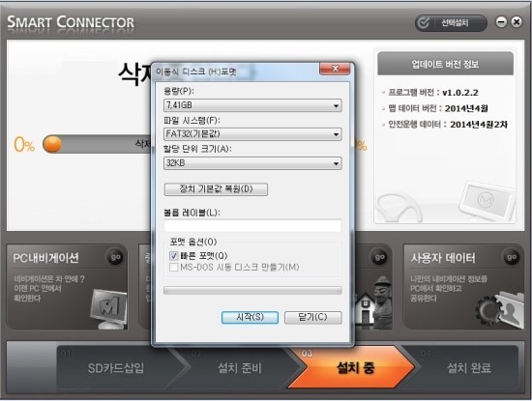Click the 닫기(C) button

click(x=312, y=317)
